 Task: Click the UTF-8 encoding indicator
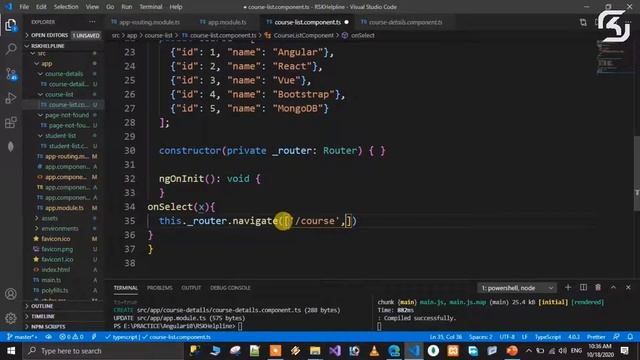[x=507, y=337]
